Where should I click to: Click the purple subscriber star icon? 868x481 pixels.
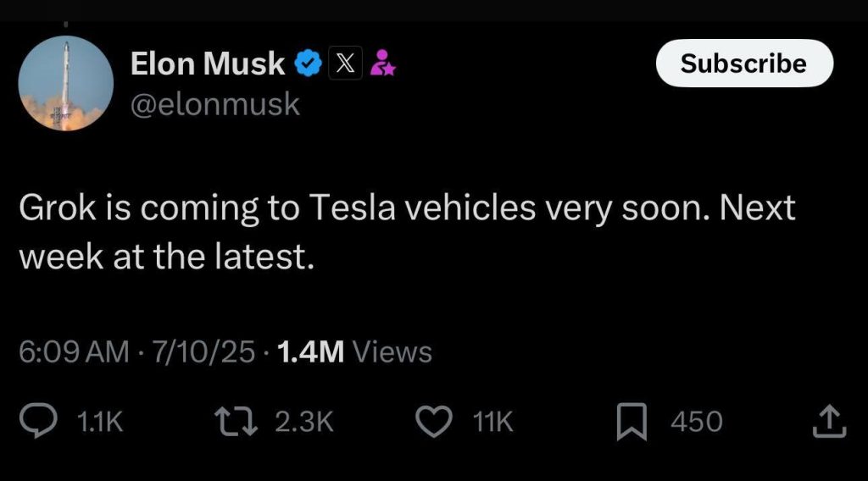pos(383,64)
